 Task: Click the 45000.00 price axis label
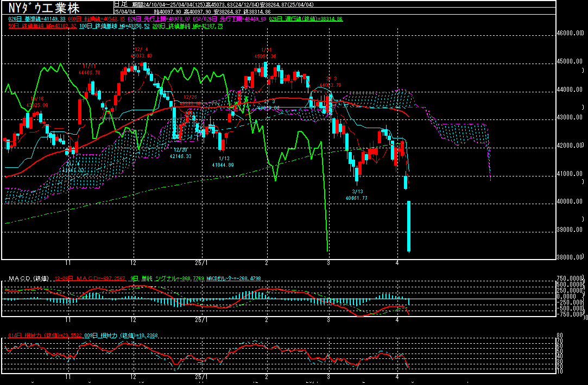click(570, 61)
